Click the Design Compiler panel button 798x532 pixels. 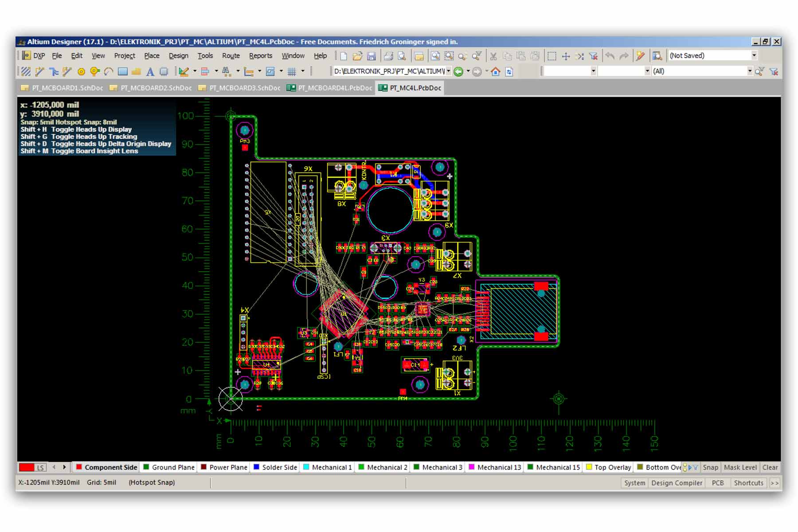coord(677,483)
